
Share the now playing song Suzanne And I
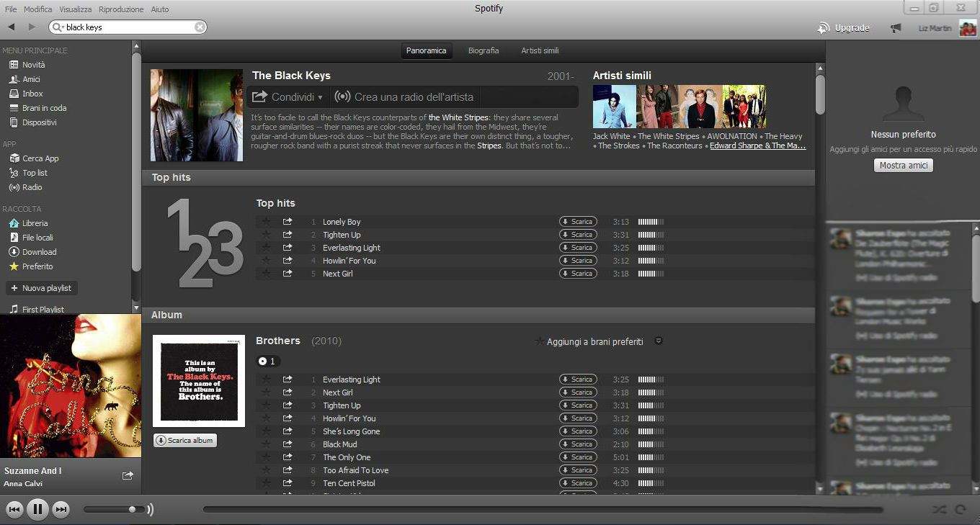128,475
